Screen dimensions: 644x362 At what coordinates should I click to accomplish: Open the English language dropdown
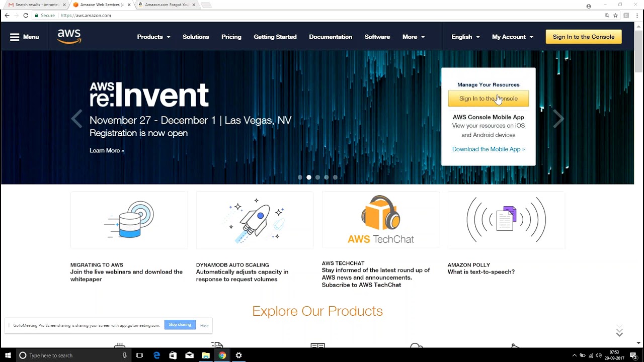pyautogui.click(x=465, y=37)
